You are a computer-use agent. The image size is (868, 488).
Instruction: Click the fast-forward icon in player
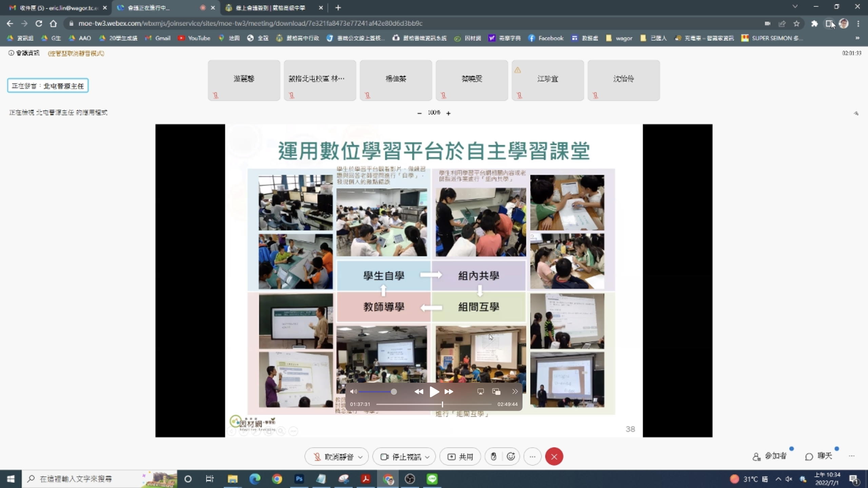(x=449, y=392)
